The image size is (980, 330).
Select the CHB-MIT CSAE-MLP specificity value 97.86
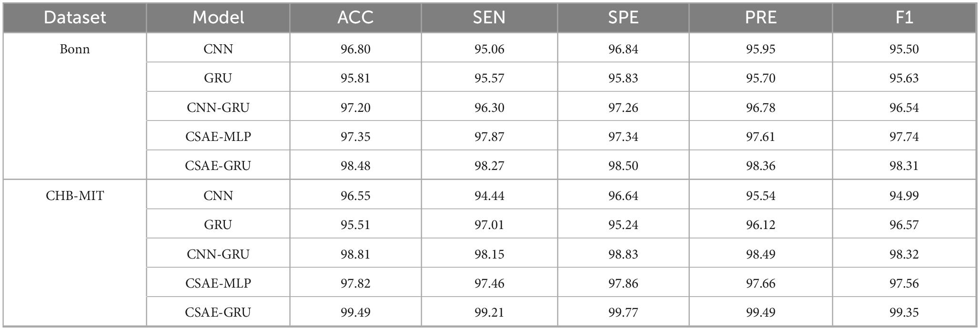(x=623, y=283)
